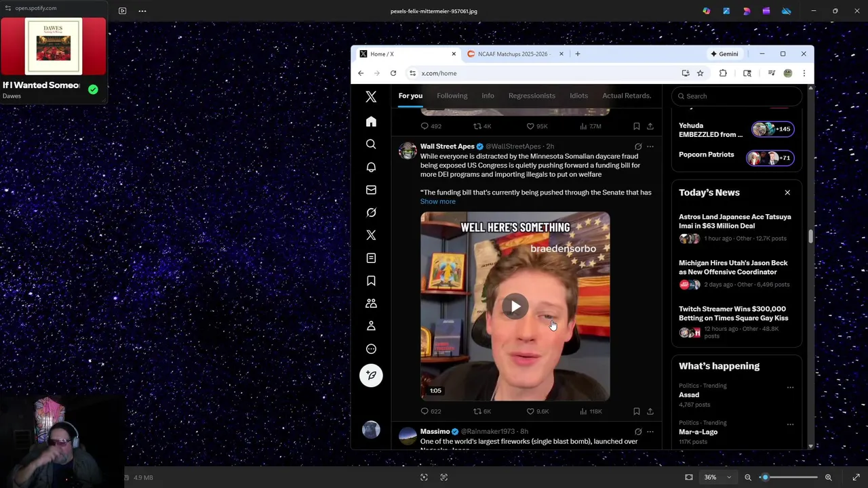The height and width of the screenshot is (488, 868).
Task: Like the Wall Street Apes post (9.6K)
Action: click(x=538, y=411)
